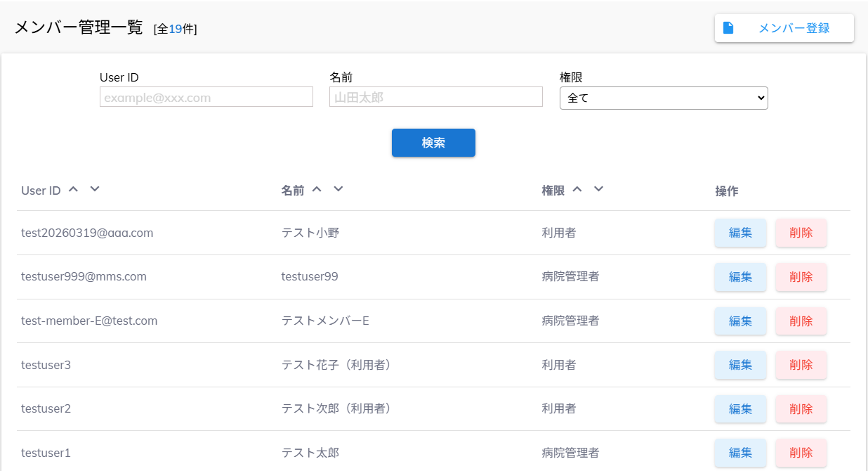The image size is (868, 471).
Task: Sort 権限 column ascending arrow
Action: 577,188
